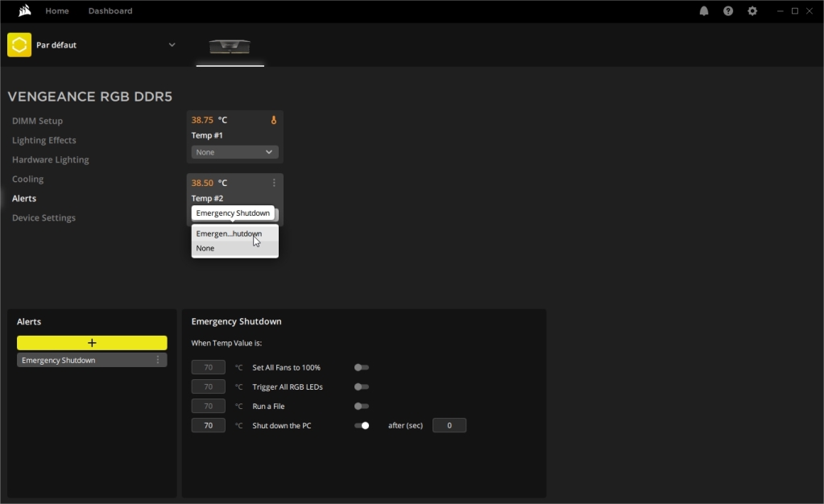Open the help question mark icon
Image resolution: width=824 pixels, height=504 pixels.
(728, 11)
